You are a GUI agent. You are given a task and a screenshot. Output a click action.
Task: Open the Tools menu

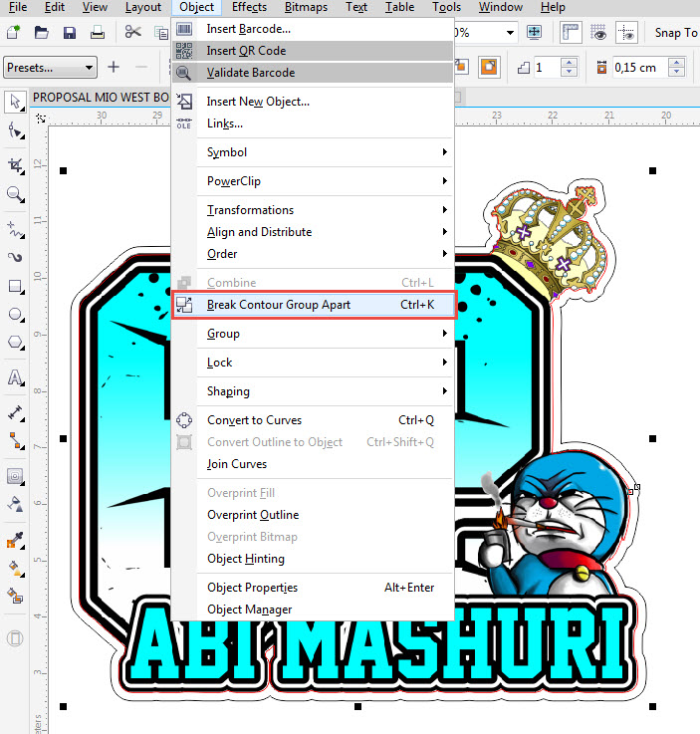[446, 8]
